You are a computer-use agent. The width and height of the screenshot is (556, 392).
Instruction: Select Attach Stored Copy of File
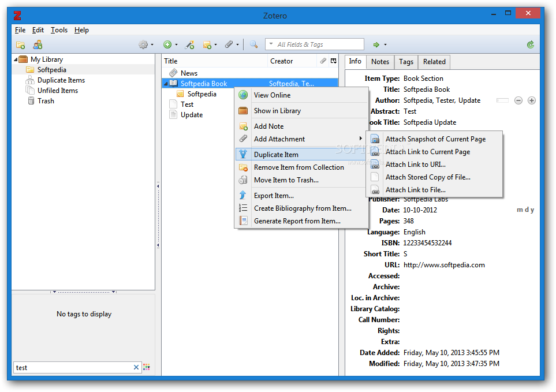[435, 177]
